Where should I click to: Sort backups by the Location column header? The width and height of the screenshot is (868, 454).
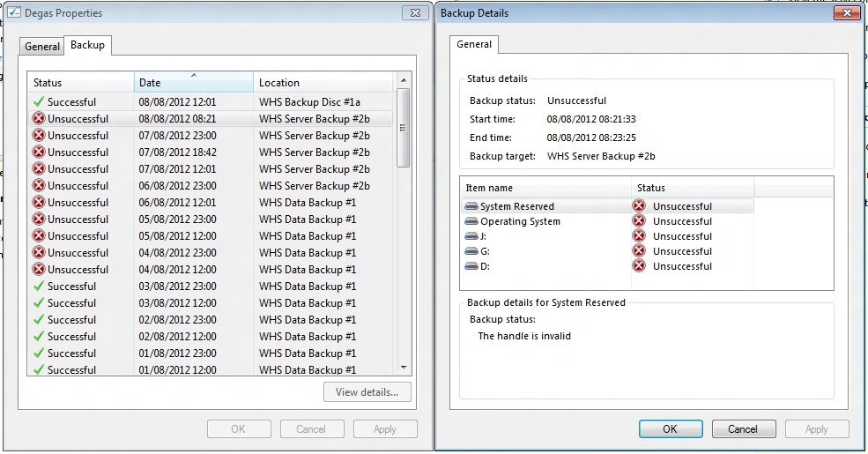(323, 83)
